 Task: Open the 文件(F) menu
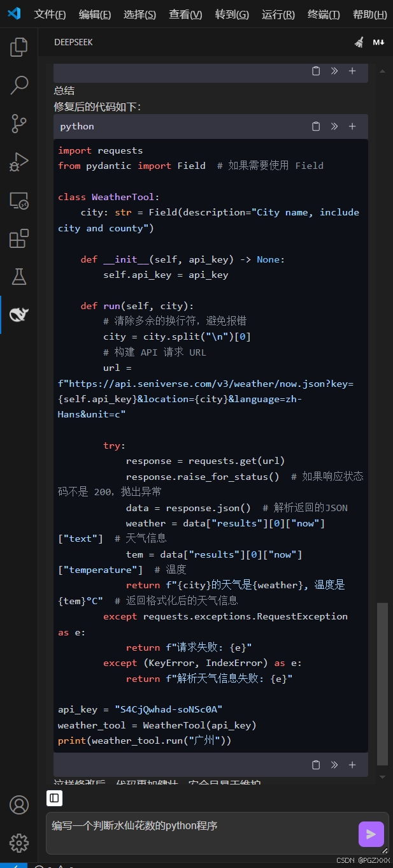point(50,15)
